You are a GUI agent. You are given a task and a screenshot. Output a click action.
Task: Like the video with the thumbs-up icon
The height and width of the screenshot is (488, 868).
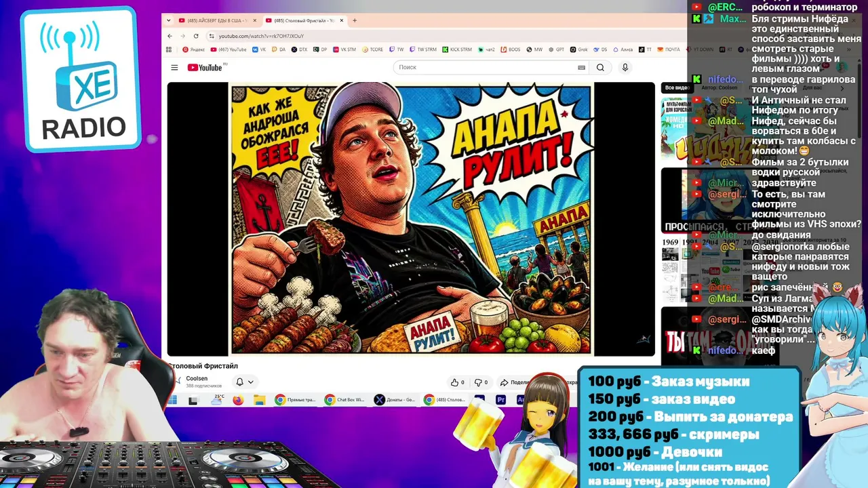[x=458, y=382]
